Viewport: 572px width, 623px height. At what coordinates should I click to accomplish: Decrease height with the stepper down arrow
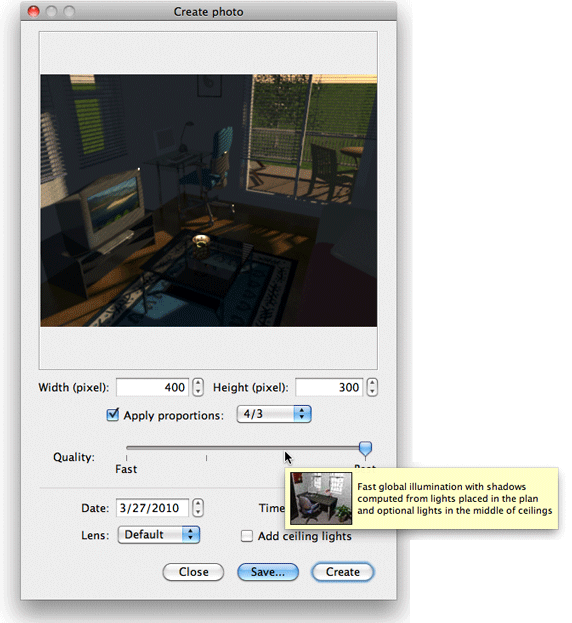372,392
